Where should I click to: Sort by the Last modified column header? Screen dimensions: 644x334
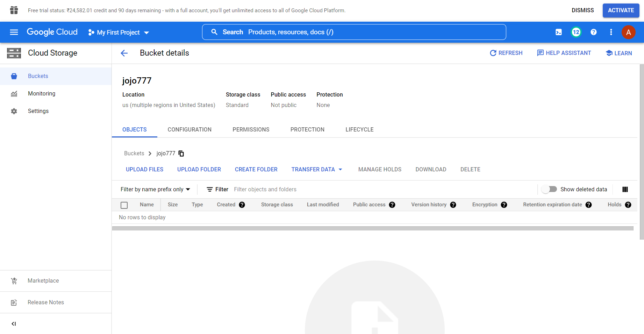[x=323, y=205]
